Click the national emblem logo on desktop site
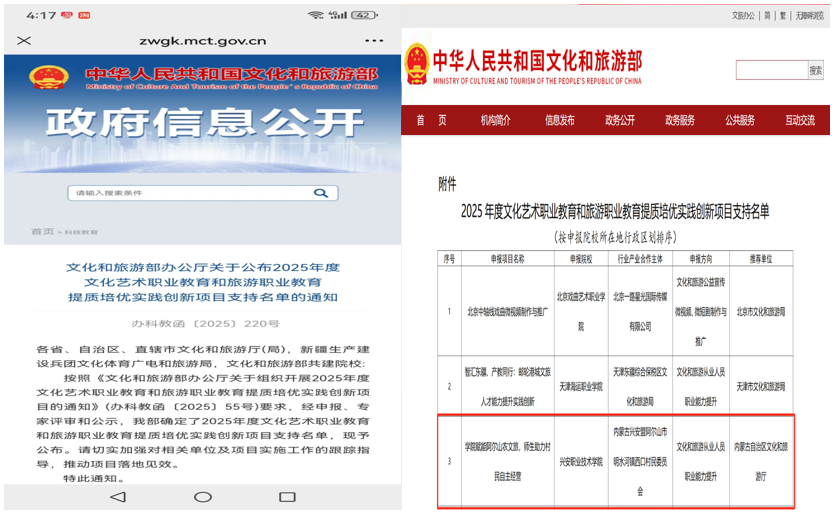This screenshot has width=835, height=525. click(417, 64)
